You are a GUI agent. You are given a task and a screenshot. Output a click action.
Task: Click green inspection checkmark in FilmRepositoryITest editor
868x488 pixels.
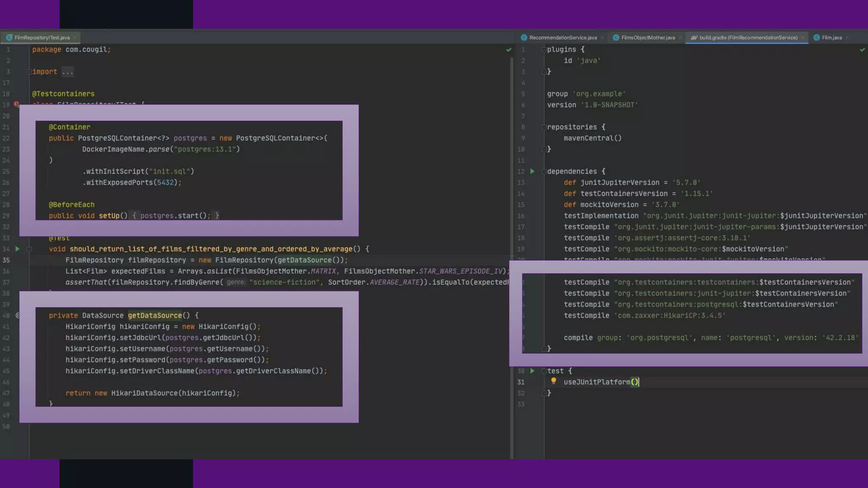point(509,50)
